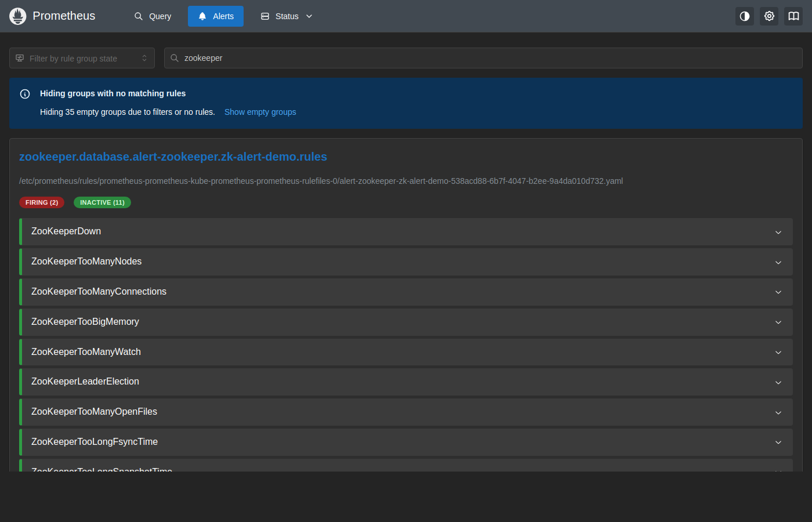Click the ZooKeeperTooManyConnections rule name

click(x=99, y=292)
